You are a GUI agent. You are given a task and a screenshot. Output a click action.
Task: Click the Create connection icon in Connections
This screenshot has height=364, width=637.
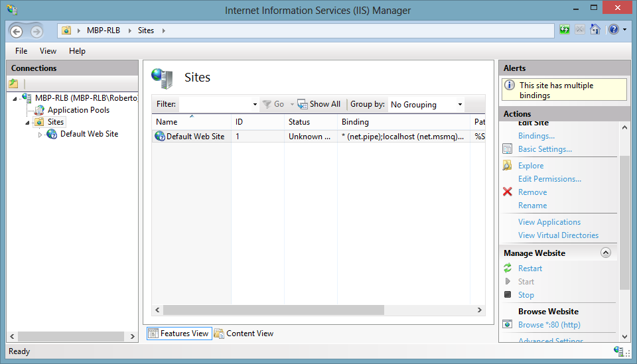pyautogui.click(x=13, y=84)
